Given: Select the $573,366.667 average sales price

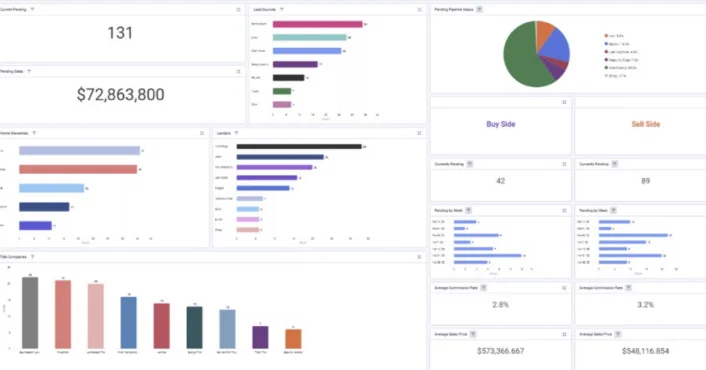Looking at the screenshot, I should (501, 351).
